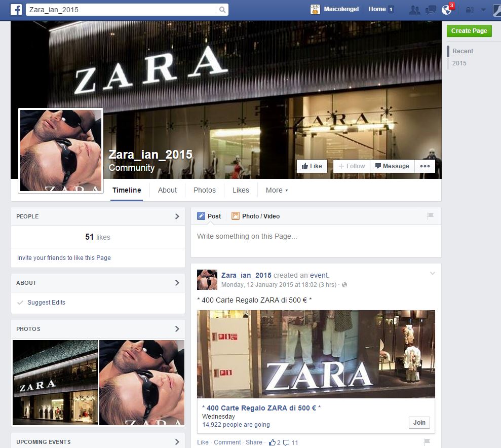Click the Suggest Edits link
The height and width of the screenshot is (448, 501).
point(46,302)
